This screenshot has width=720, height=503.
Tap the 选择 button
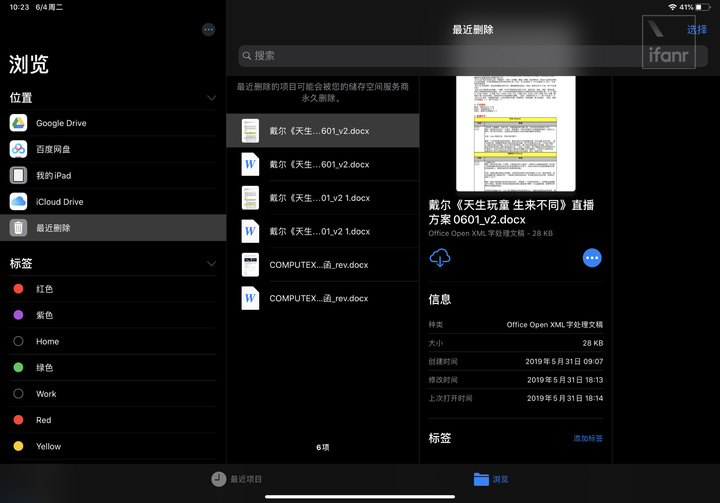696,30
